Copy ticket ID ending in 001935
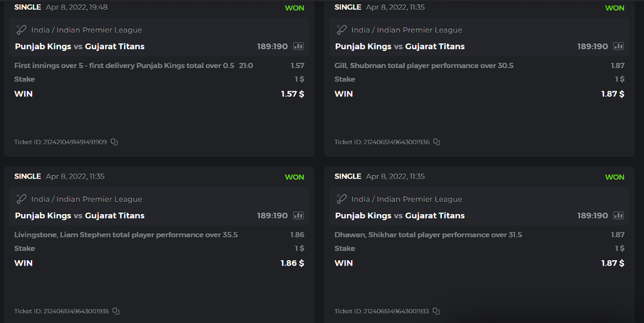Viewport: 644px width, 323px height. (116, 311)
